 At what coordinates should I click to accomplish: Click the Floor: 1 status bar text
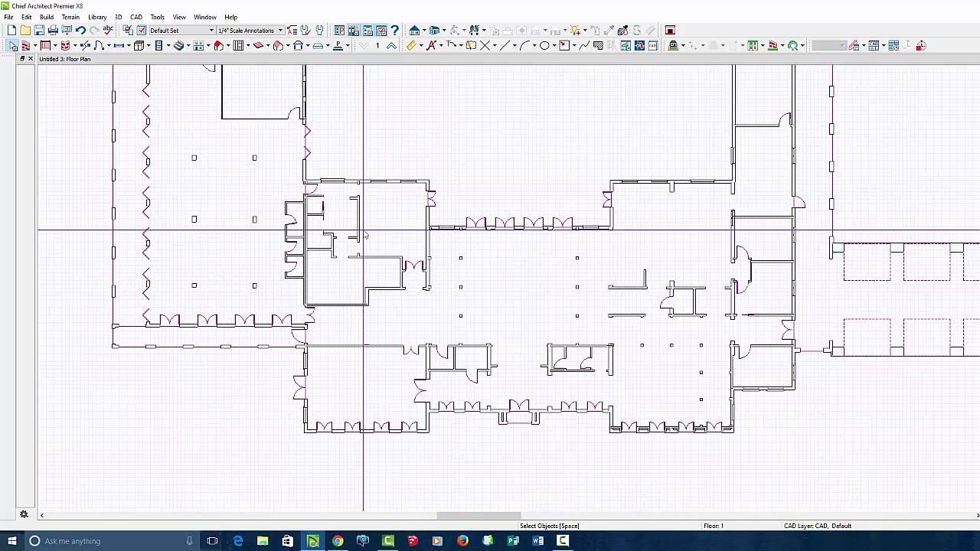click(713, 526)
